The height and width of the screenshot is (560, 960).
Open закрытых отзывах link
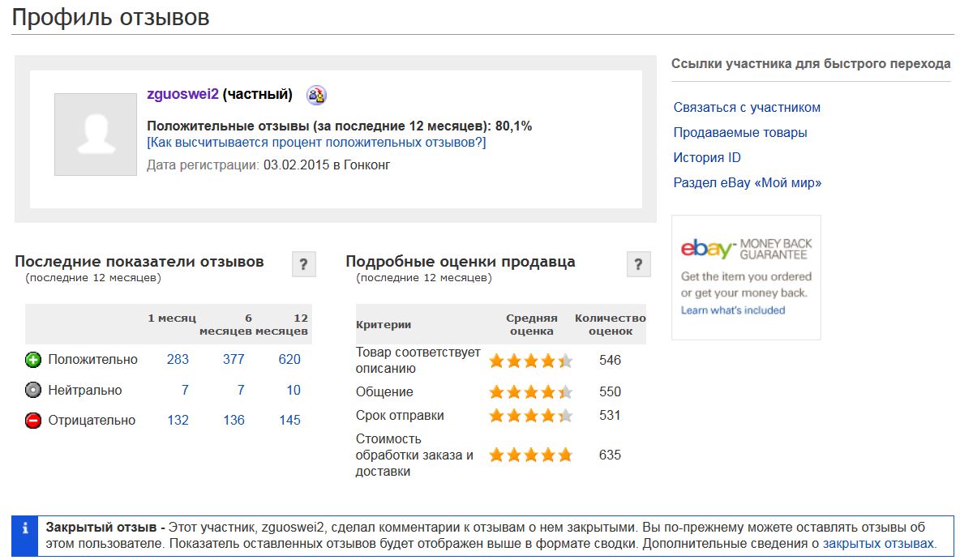click(x=879, y=544)
